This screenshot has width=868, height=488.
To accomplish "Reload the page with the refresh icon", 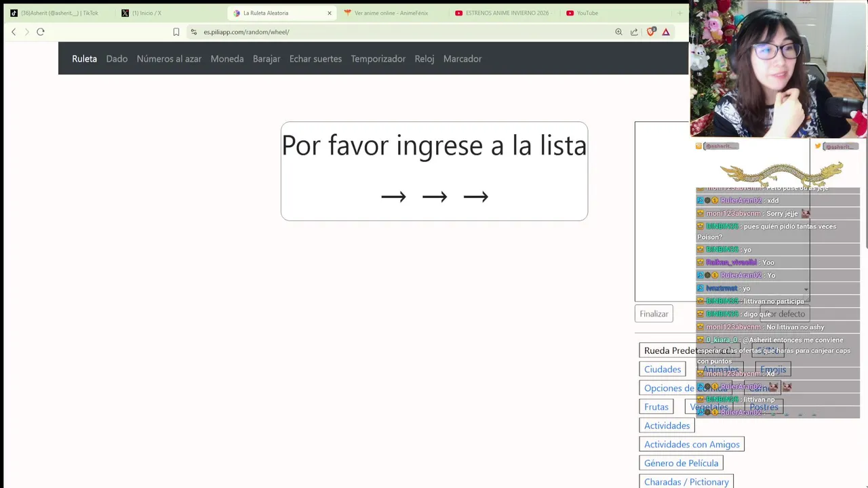I will pyautogui.click(x=41, y=32).
